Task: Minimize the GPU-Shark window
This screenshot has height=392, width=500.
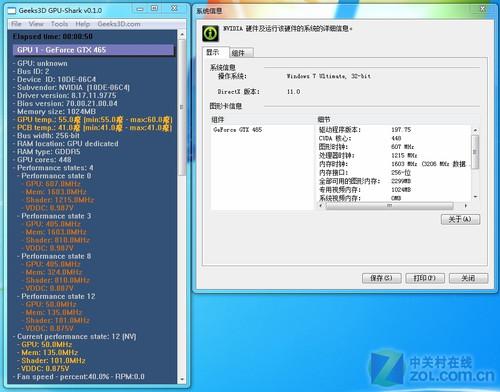Action: 140,9
